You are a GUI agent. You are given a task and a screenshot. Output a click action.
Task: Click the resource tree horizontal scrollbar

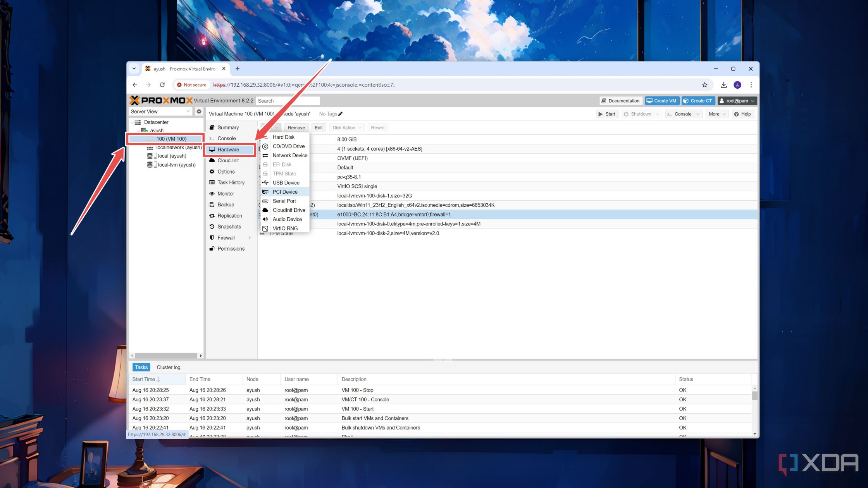tap(166, 356)
